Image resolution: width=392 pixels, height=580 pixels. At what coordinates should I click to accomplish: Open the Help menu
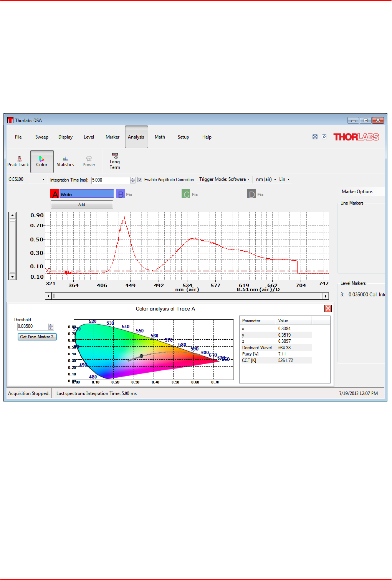[207, 137]
